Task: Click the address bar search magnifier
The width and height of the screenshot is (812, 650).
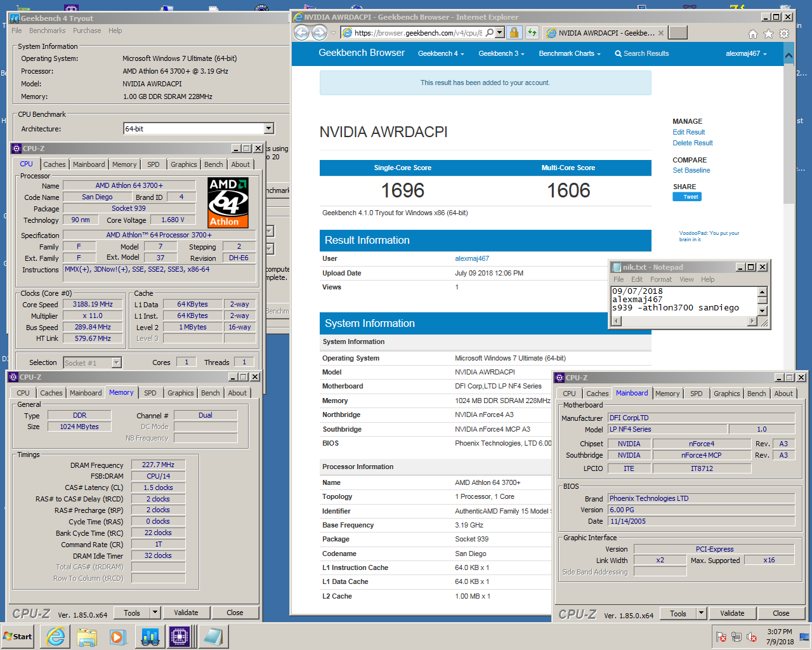Action: point(489,32)
